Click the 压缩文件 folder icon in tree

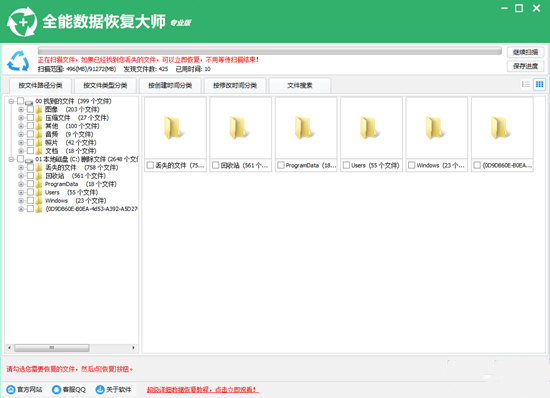39,118
